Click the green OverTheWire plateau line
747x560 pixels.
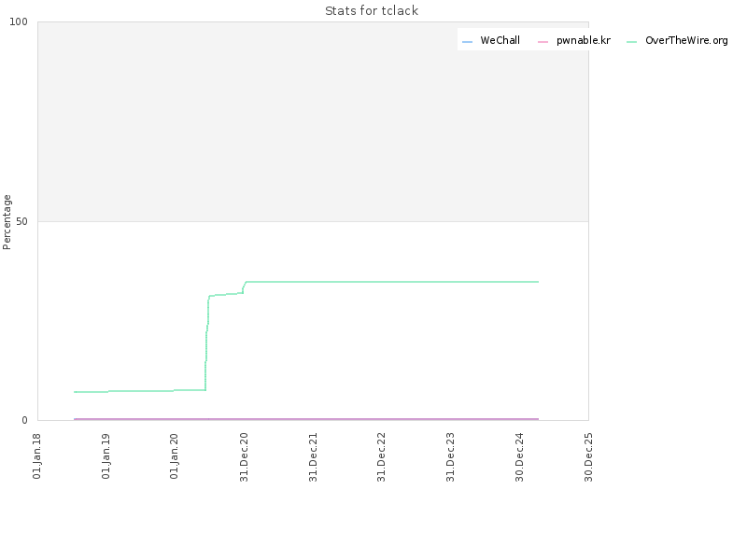tap(392, 282)
